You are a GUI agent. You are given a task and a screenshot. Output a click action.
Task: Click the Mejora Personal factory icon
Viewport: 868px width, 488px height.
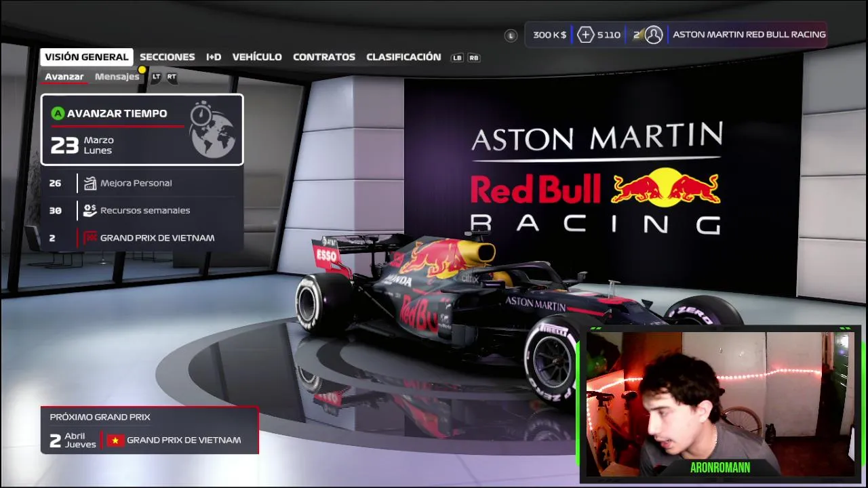click(90, 183)
